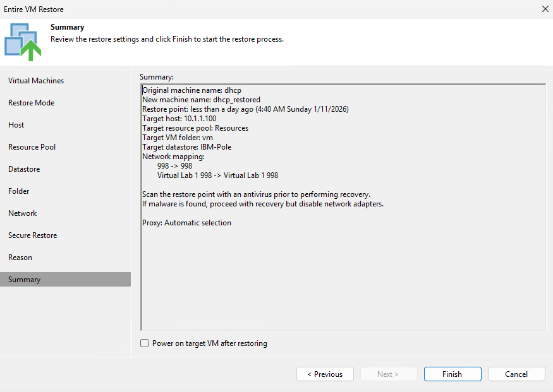Open the Network step settings
The image size is (553, 392).
pos(22,213)
